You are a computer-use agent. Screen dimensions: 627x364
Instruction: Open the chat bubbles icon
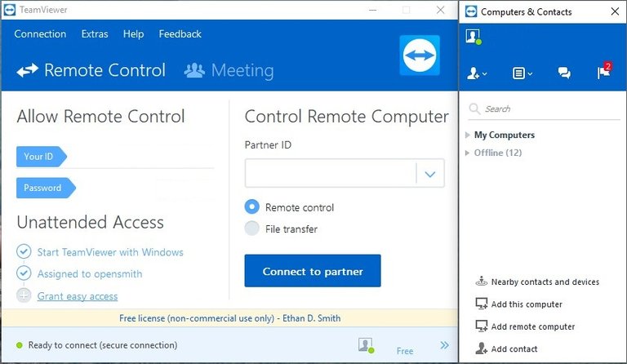tap(564, 73)
